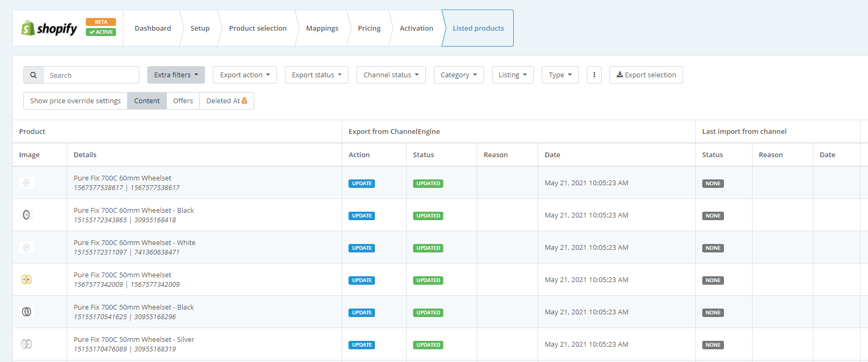The height and width of the screenshot is (362, 868).
Task: Click product ID 15155172343865
Action: tap(100, 220)
